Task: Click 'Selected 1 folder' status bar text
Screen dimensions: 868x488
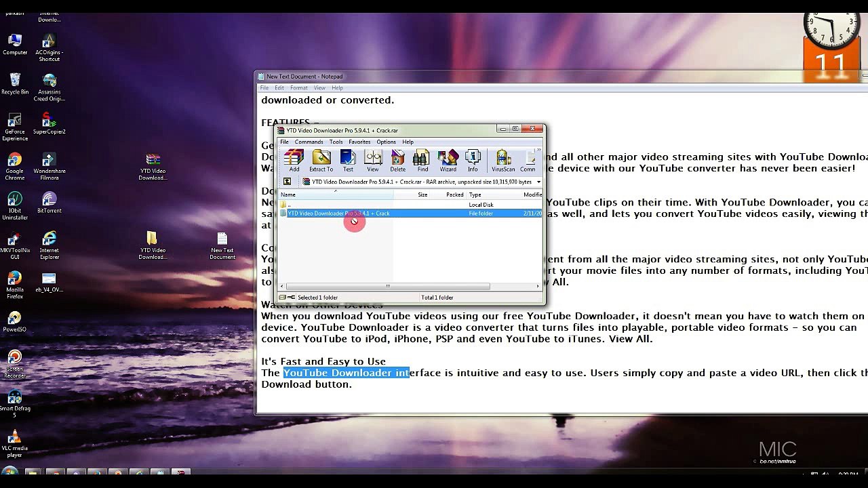Action: point(317,298)
